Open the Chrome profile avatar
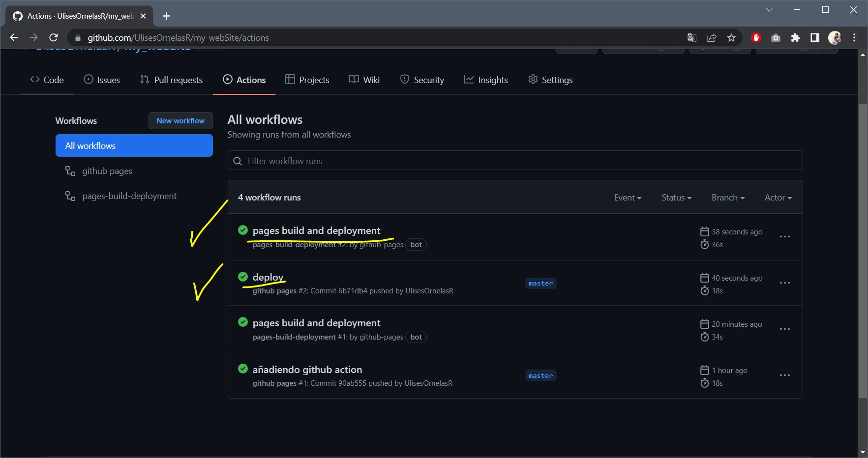This screenshot has width=868, height=458. coord(835,37)
